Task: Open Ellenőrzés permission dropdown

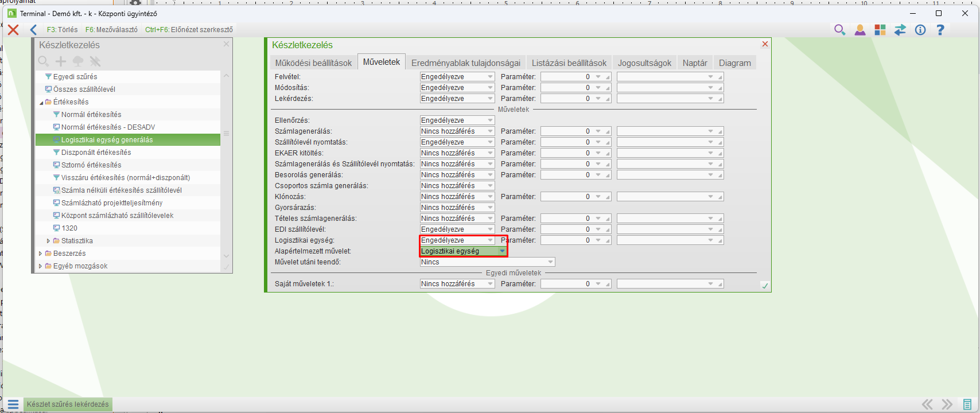Action: pos(457,120)
